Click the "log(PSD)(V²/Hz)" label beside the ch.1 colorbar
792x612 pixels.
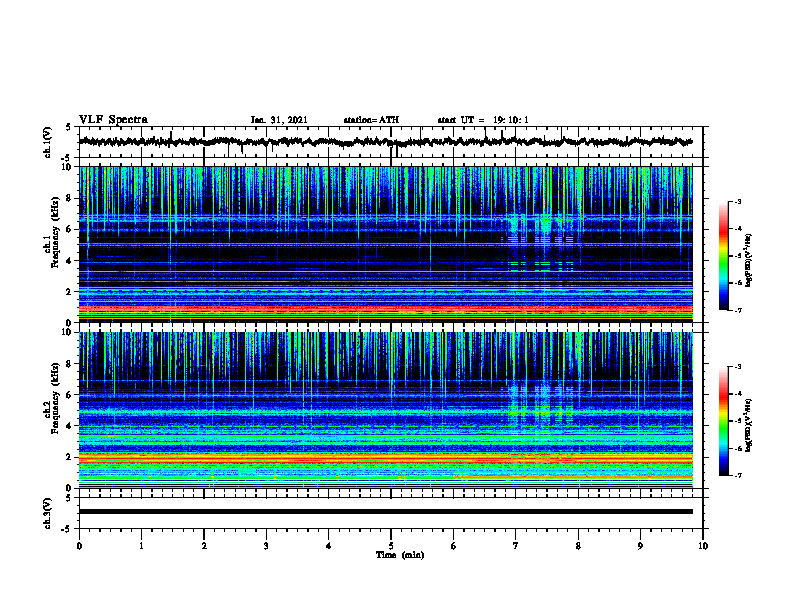748,260
